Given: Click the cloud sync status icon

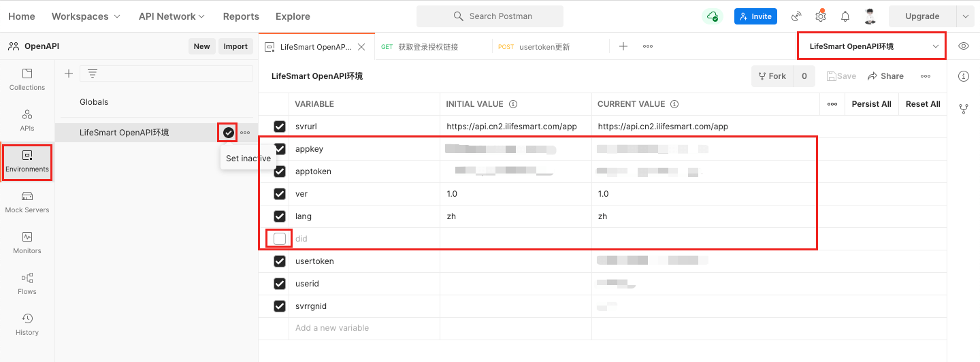Looking at the screenshot, I should 713,16.
